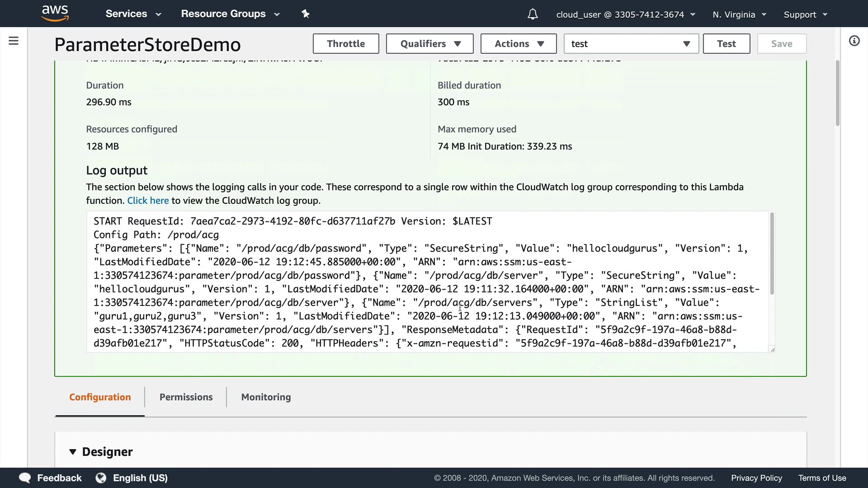Open the hamburger side navigation menu
Image resolution: width=868 pixels, height=488 pixels.
click(14, 41)
